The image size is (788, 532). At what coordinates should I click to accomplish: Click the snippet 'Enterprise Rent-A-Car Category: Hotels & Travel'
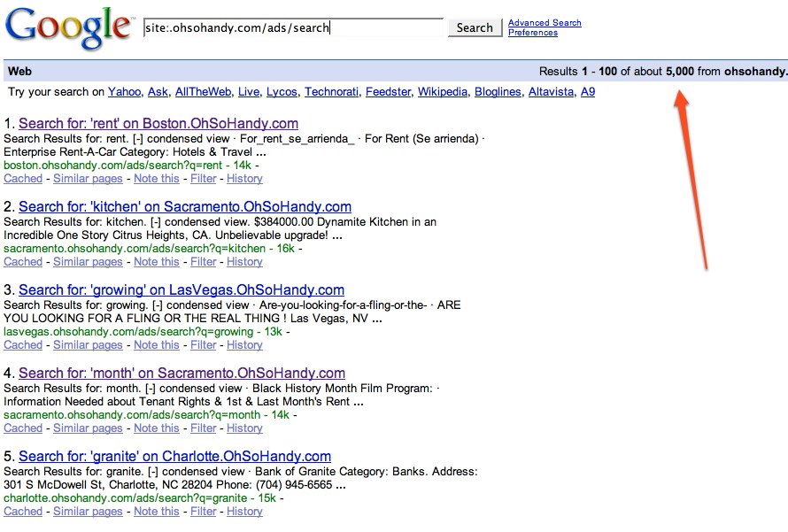coord(127,152)
